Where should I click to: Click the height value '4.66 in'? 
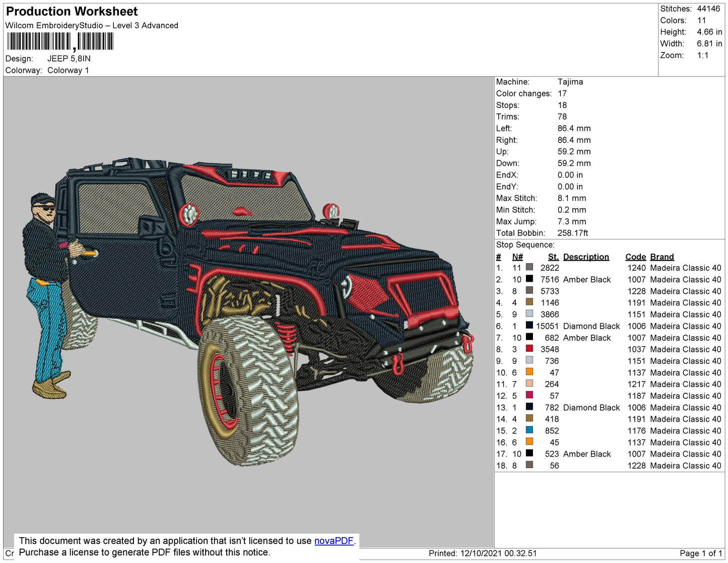[709, 32]
